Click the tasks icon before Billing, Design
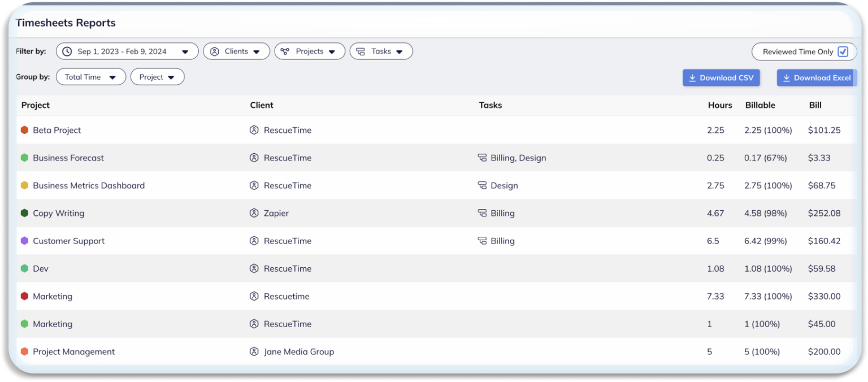Viewport: 868px width, 382px height. tap(481, 158)
